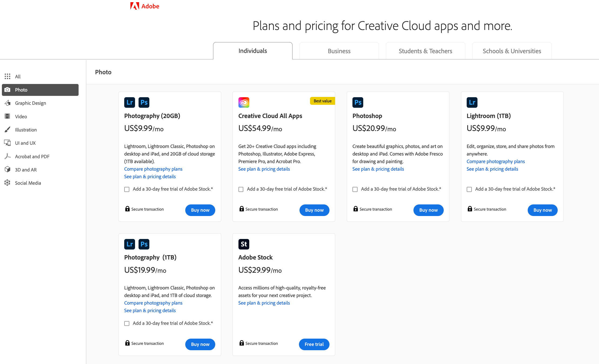Click Lightroom icon on Photography (1TB) card

click(x=130, y=244)
